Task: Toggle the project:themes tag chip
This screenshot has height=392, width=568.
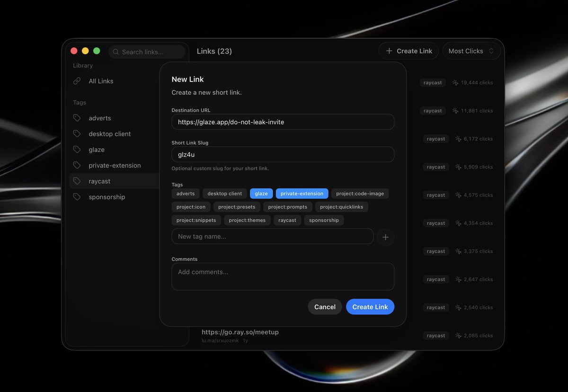Action: (x=248, y=220)
